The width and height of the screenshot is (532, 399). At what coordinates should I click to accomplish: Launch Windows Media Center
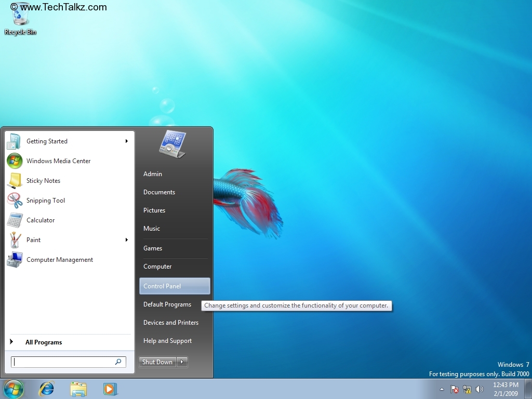pos(59,161)
